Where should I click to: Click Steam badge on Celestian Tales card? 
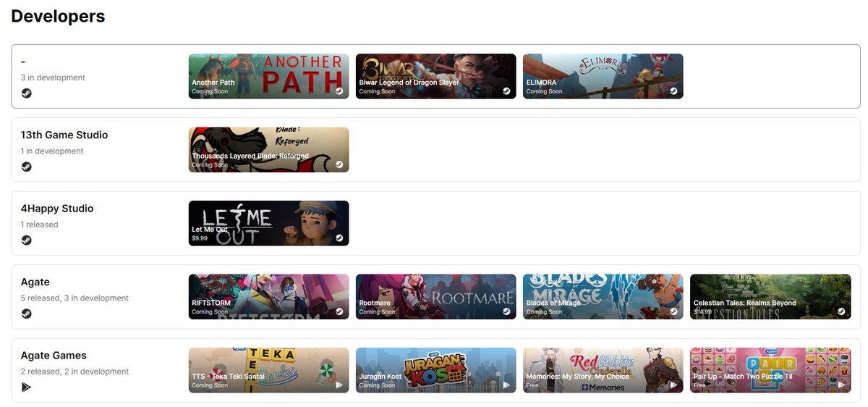click(x=841, y=311)
